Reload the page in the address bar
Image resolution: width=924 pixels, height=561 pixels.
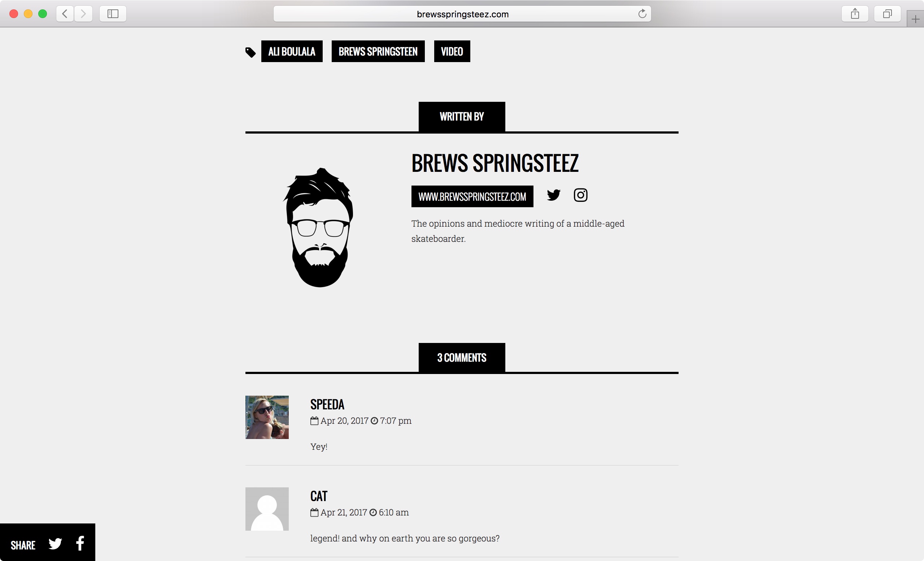pos(642,14)
